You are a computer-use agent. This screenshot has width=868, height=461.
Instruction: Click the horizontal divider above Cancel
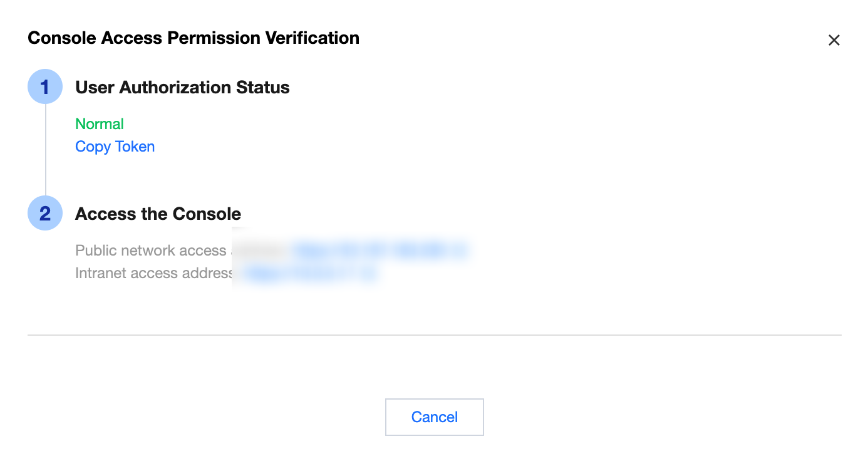(x=434, y=335)
